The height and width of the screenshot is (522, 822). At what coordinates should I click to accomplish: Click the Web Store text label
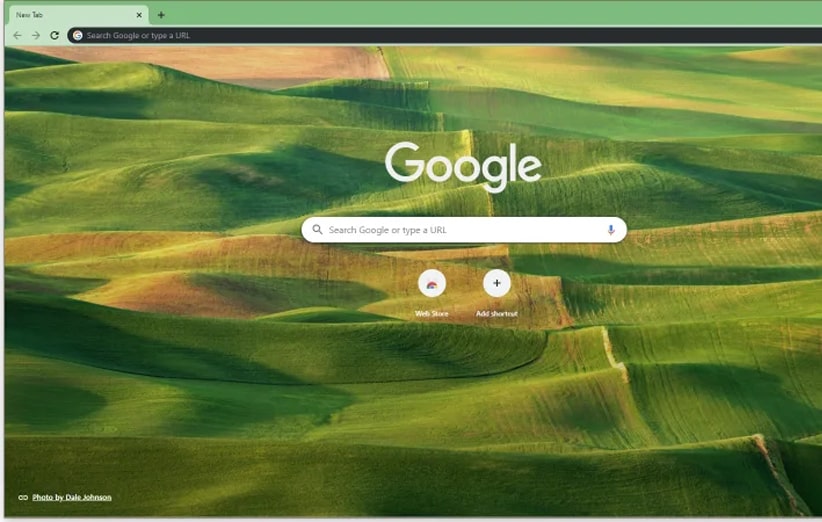point(432,314)
